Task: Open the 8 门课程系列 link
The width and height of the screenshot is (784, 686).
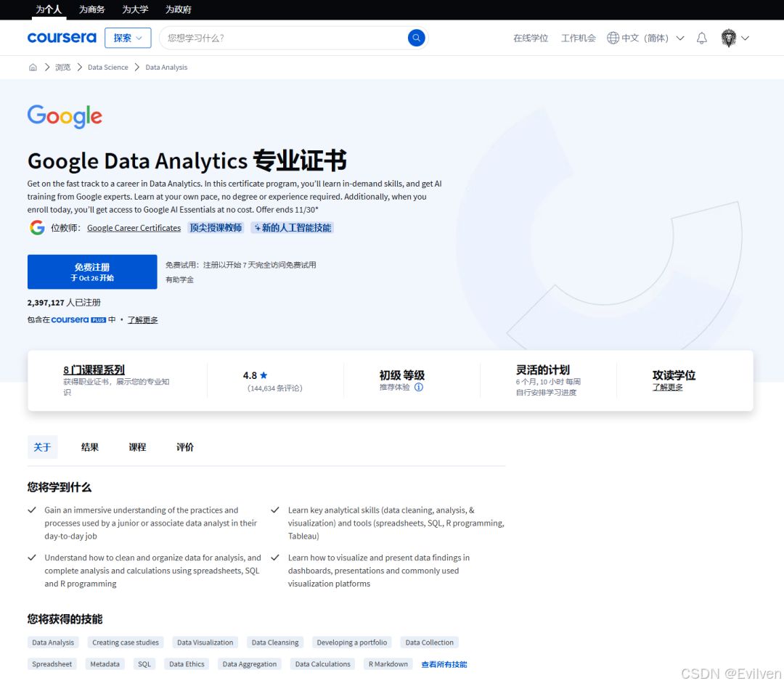Action: click(x=94, y=370)
